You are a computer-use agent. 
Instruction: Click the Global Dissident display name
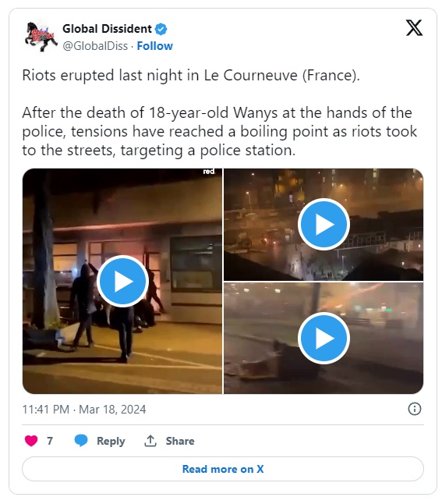click(x=107, y=29)
